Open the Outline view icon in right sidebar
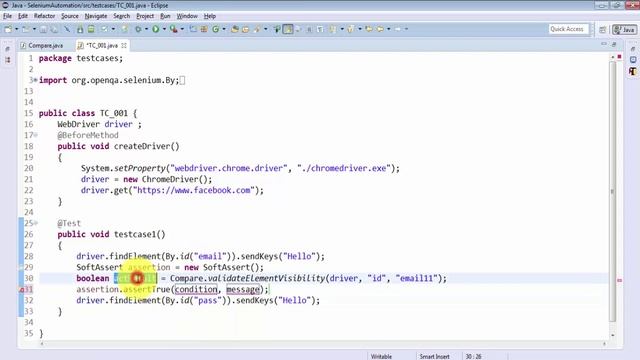 click(633, 71)
